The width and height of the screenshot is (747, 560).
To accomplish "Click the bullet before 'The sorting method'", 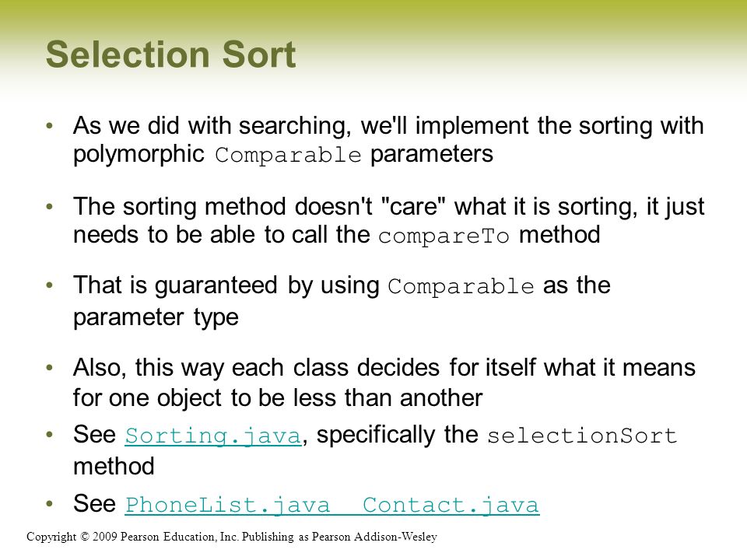I will coord(50,207).
